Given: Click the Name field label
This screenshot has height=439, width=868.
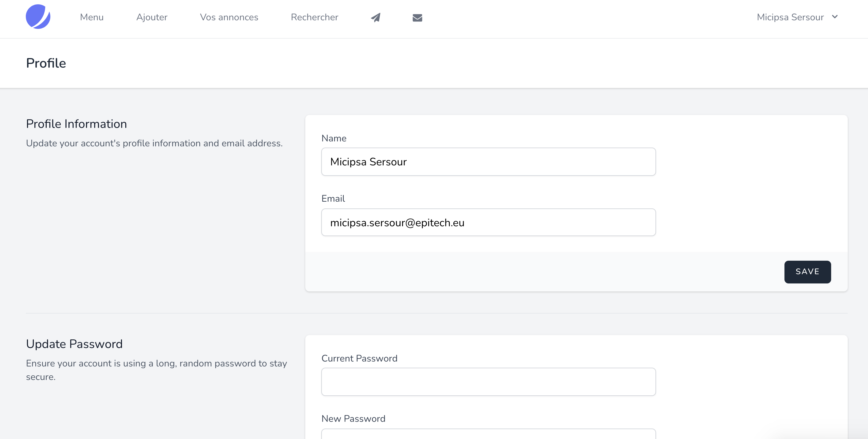Looking at the screenshot, I should pyautogui.click(x=334, y=138).
